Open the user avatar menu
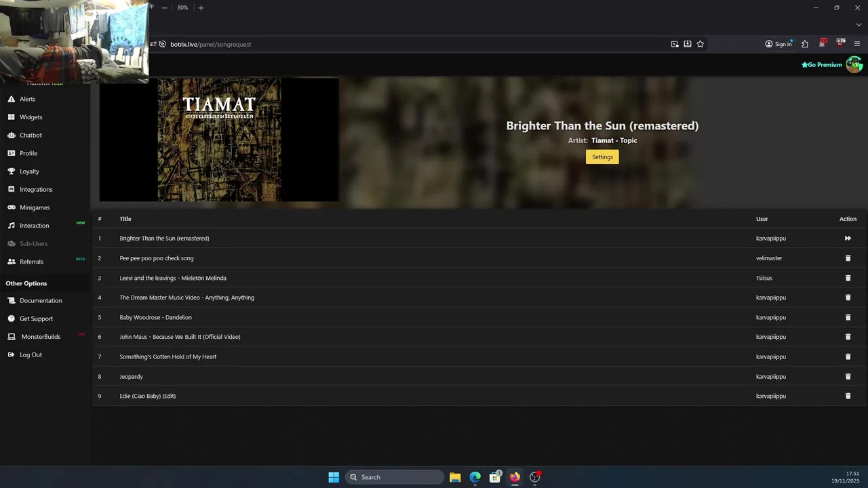 coord(854,65)
